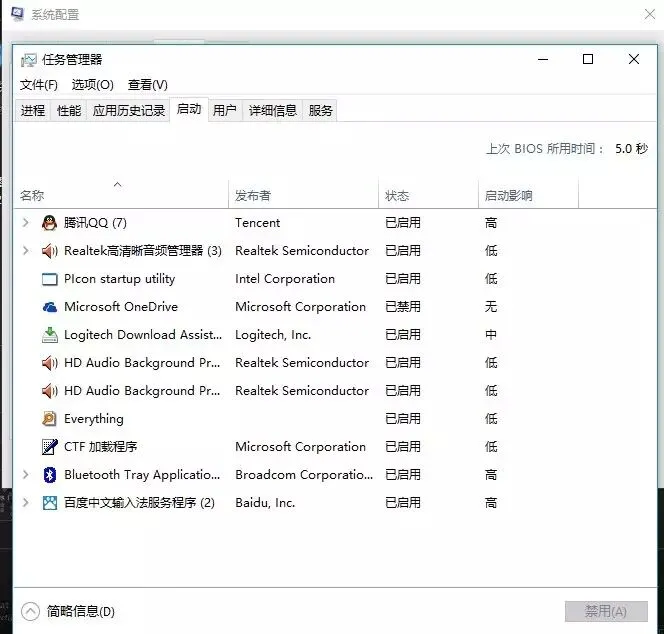Switch to the 服务 tab
Viewport: 664px width, 634px height.
tap(321, 111)
